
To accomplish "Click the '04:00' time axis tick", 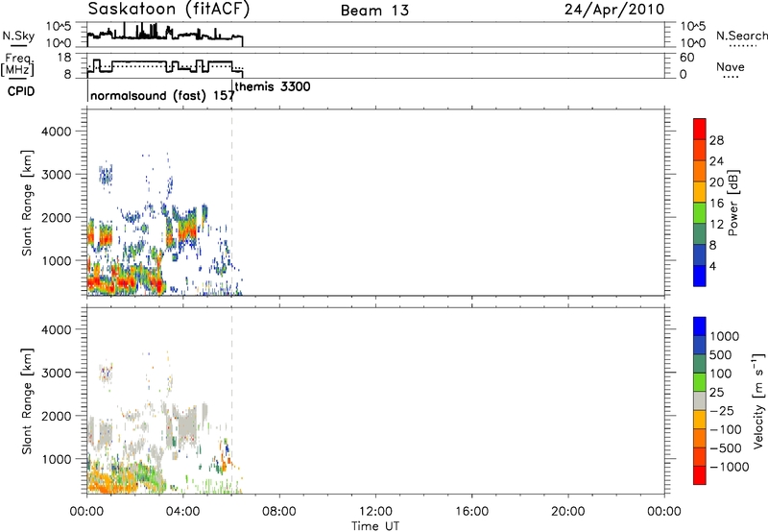I will pyautogui.click(x=183, y=512).
